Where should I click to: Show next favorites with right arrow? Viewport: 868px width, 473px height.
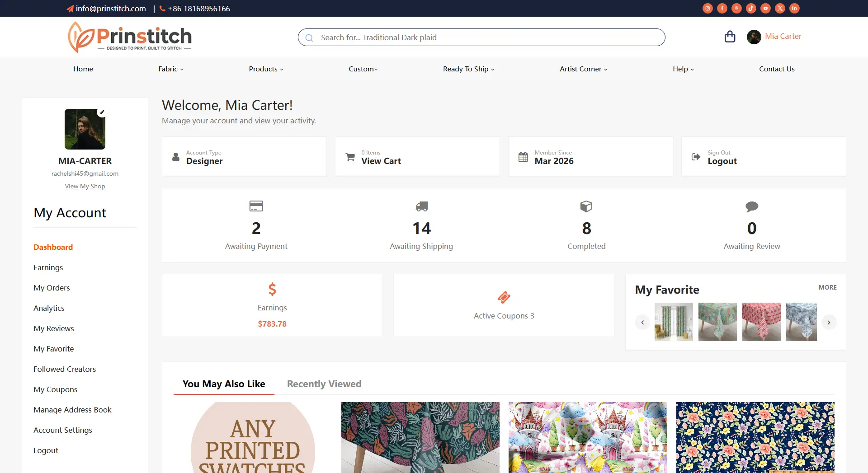tap(829, 322)
